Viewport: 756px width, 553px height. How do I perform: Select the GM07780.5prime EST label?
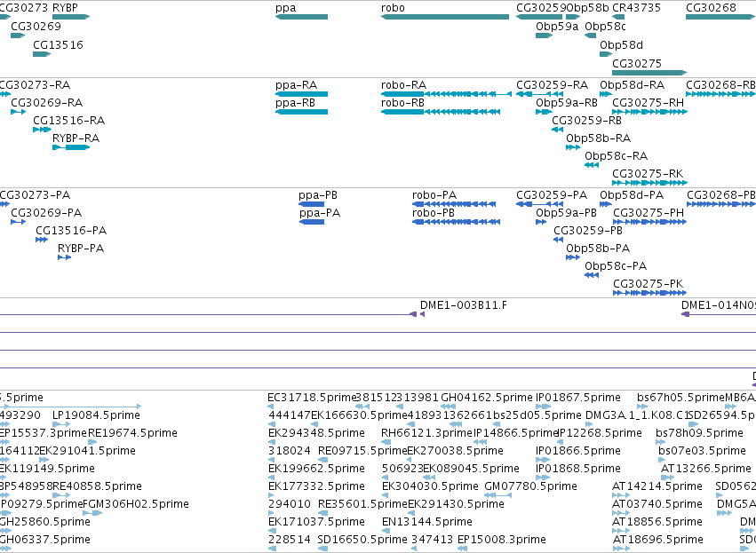pyautogui.click(x=531, y=486)
